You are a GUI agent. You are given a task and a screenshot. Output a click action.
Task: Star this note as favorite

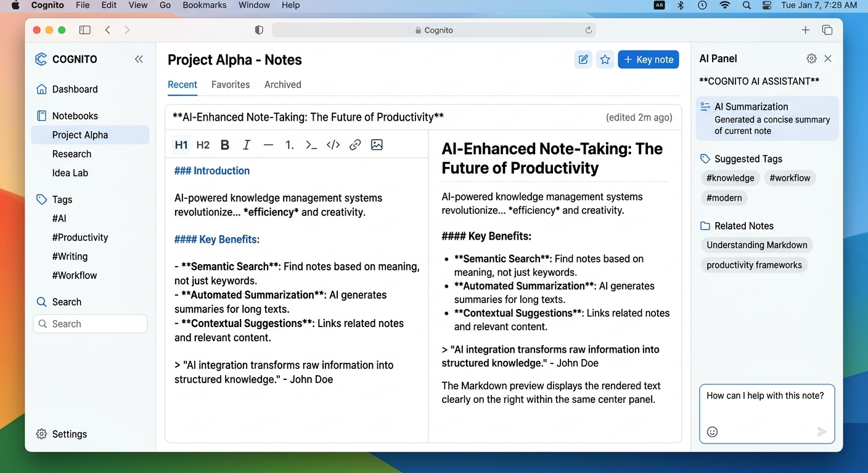pos(605,60)
